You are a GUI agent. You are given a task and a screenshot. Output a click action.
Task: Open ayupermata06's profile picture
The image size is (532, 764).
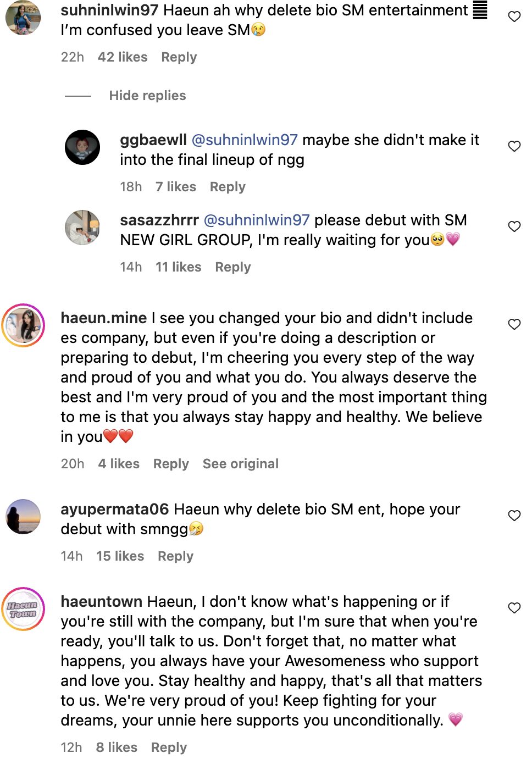coord(23,517)
